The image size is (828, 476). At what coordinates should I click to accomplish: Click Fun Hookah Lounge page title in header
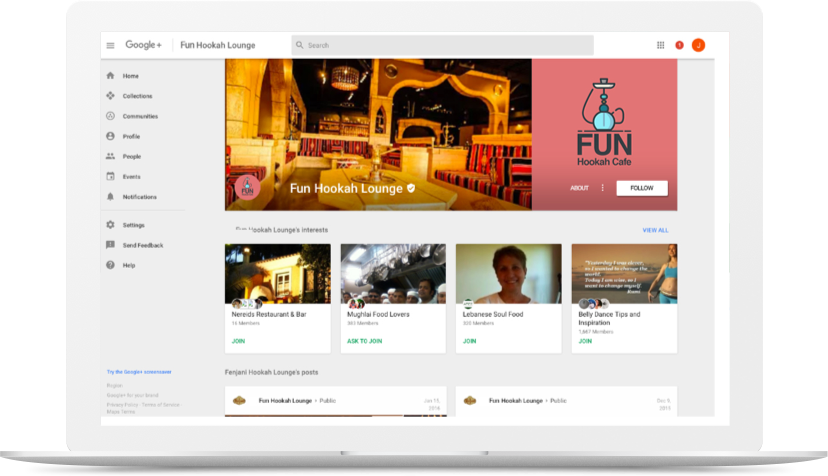pyautogui.click(x=218, y=45)
